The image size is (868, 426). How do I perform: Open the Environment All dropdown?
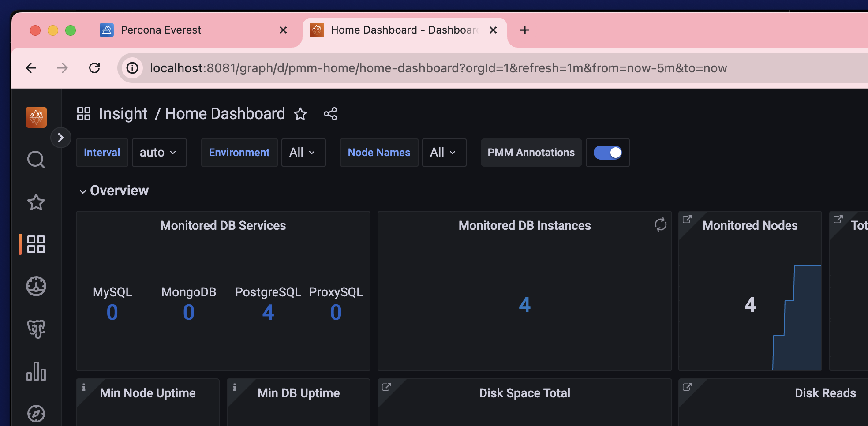pos(303,153)
